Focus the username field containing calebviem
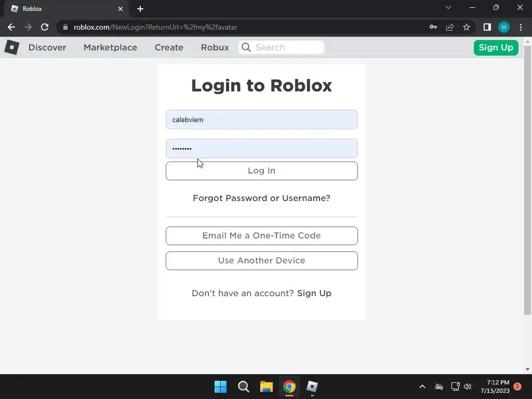The image size is (532, 399). click(262, 119)
